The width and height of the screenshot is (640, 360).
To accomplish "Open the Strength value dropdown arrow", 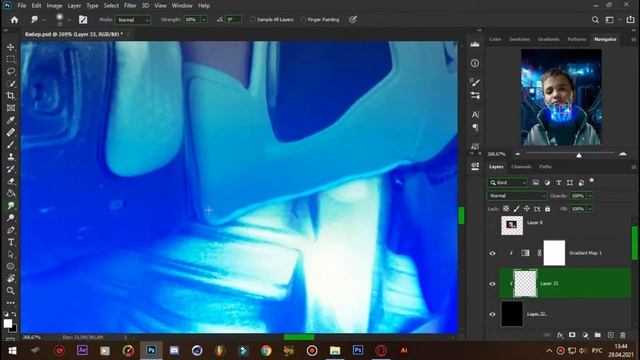I will (204, 20).
